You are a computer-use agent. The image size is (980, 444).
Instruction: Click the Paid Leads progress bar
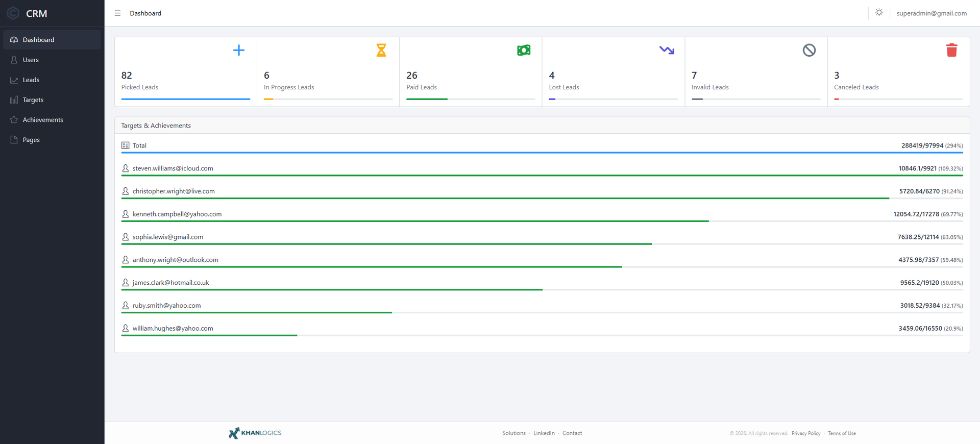click(471, 99)
